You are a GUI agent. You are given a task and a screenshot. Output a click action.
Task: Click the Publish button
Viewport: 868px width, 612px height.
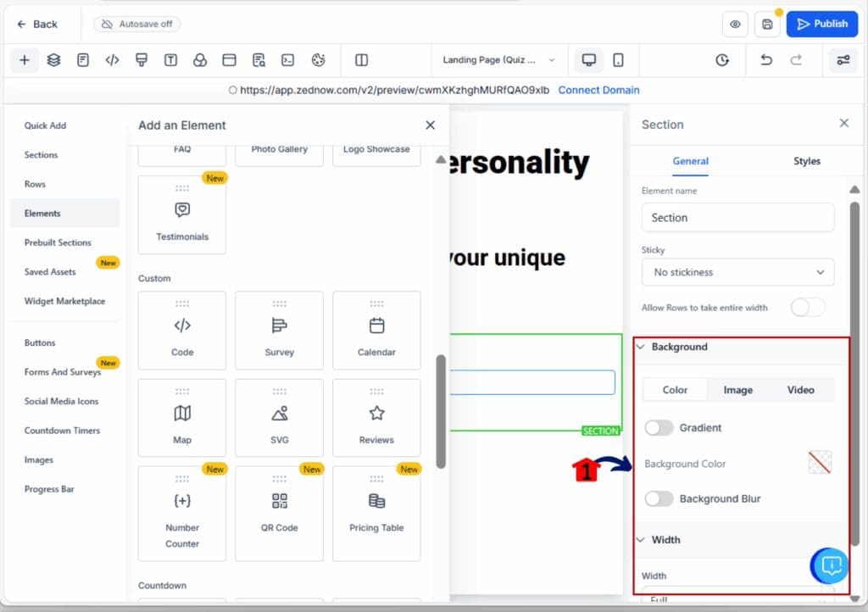point(821,25)
